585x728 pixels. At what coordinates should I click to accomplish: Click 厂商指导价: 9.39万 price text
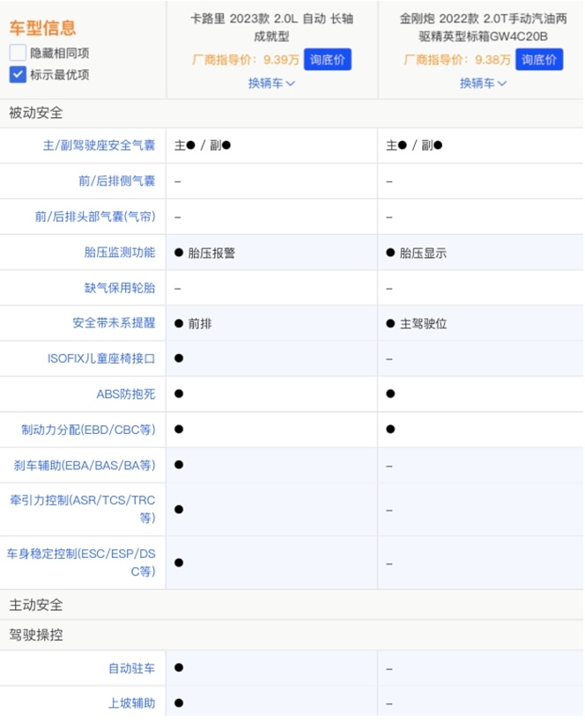coord(245,60)
